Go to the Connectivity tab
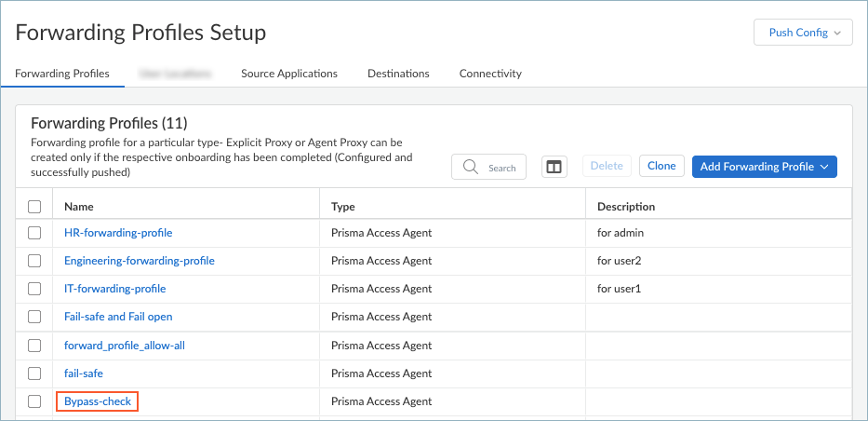Screen dimensions: 868x421 tap(490, 74)
